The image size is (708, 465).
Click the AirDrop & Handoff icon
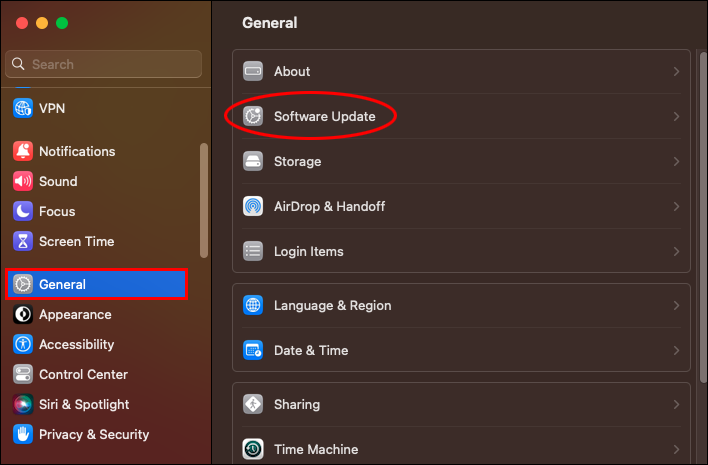pyautogui.click(x=254, y=206)
